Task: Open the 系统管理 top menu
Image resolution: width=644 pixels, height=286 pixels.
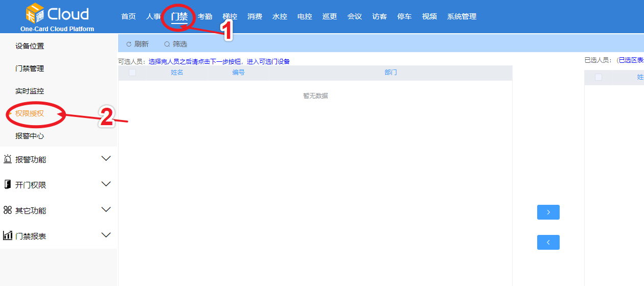Action: click(462, 16)
